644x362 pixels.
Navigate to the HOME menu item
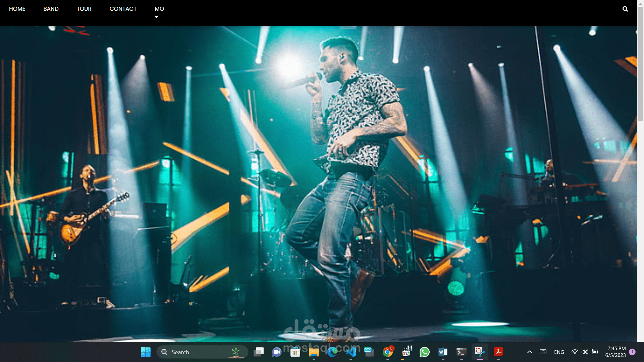point(17,9)
